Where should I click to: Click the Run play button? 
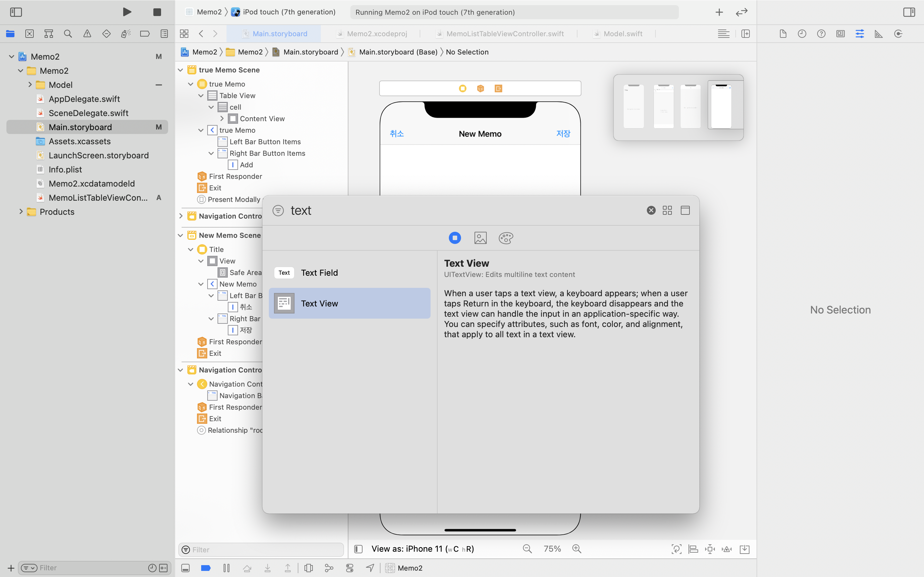[x=127, y=12]
